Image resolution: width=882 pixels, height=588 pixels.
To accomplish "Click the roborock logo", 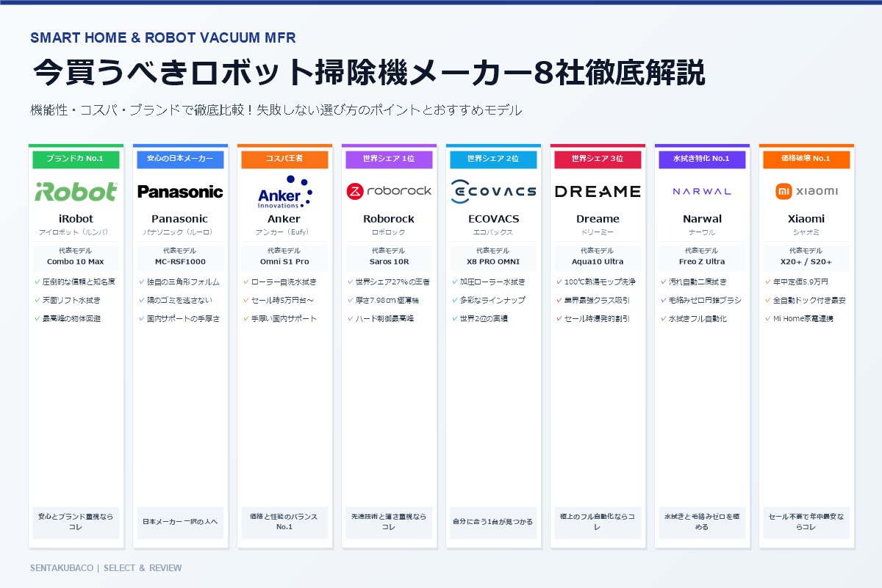I will (389, 191).
